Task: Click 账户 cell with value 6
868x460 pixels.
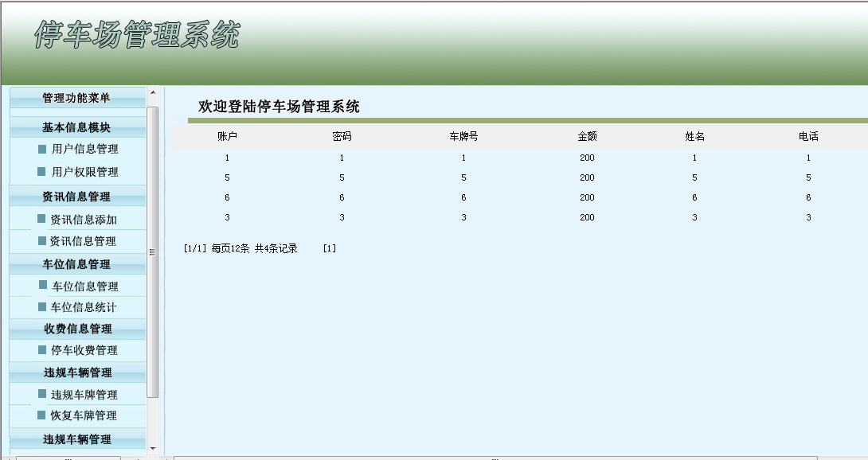Action: click(x=227, y=197)
